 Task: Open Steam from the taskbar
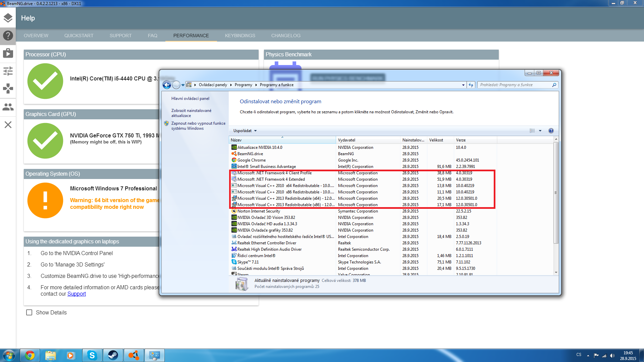point(113,355)
